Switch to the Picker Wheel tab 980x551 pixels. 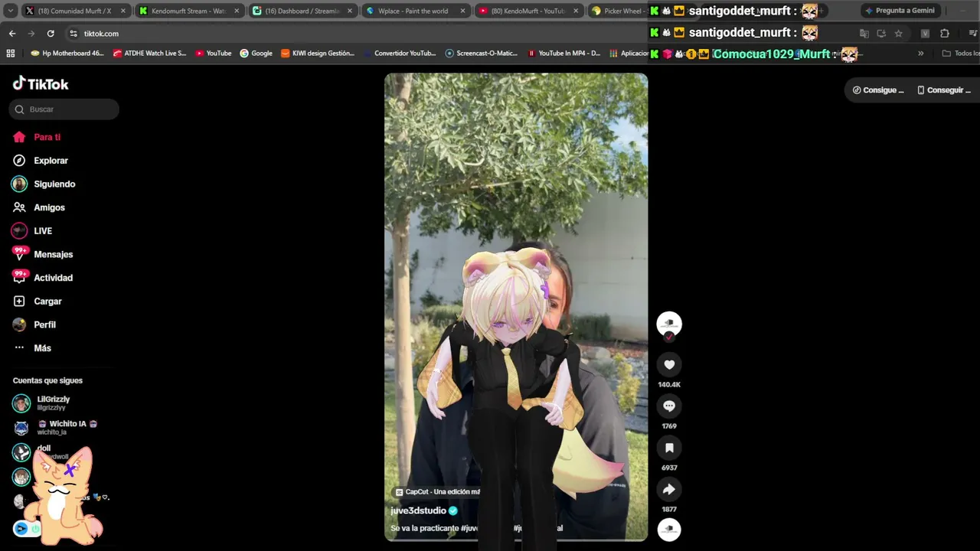click(618, 11)
